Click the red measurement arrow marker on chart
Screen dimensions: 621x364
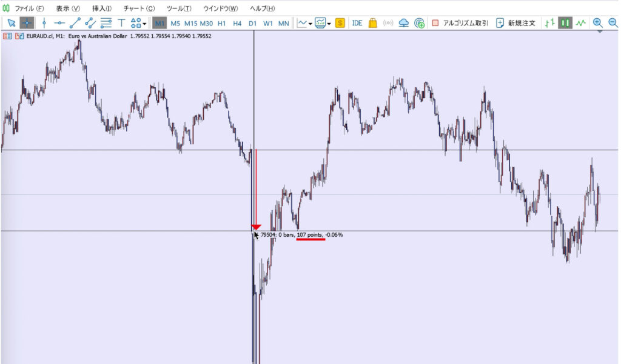(x=256, y=227)
